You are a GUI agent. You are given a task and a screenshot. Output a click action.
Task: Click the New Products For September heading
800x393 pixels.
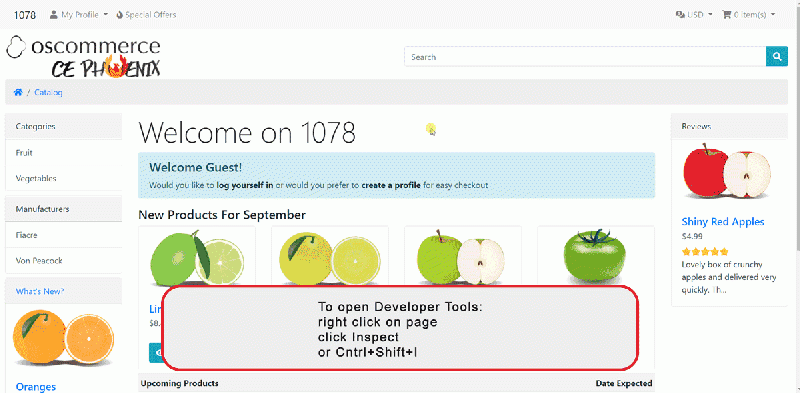point(222,215)
